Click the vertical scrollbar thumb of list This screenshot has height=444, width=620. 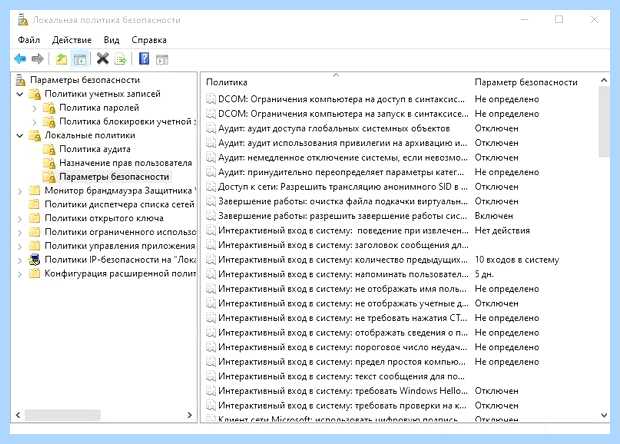pyautogui.click(x=604, y=121)
